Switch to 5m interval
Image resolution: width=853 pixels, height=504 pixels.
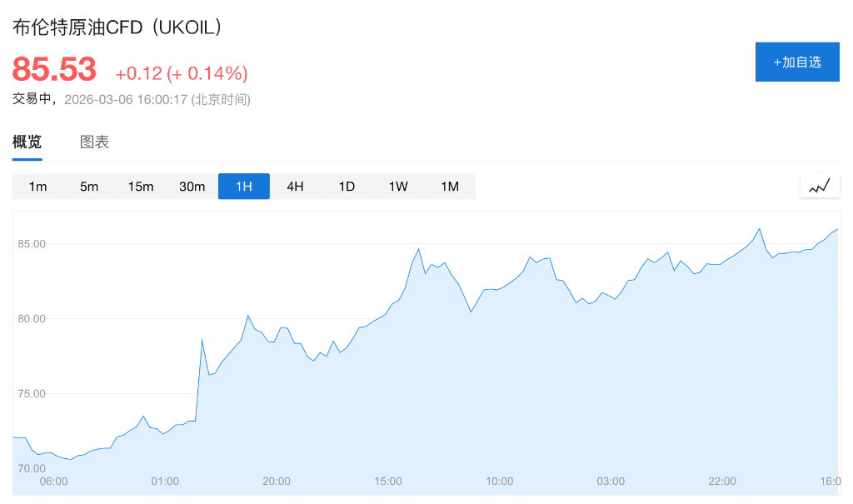[x=89, y=187]
